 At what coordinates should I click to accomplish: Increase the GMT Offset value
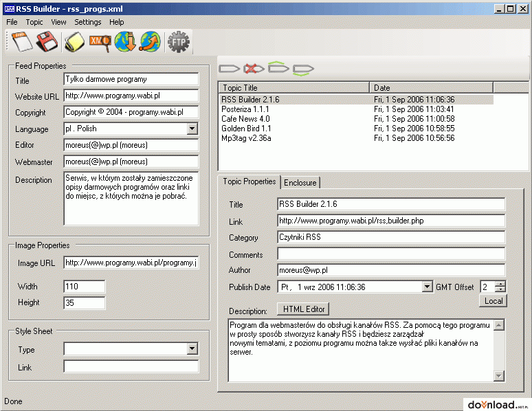click(x=500, y=284)
